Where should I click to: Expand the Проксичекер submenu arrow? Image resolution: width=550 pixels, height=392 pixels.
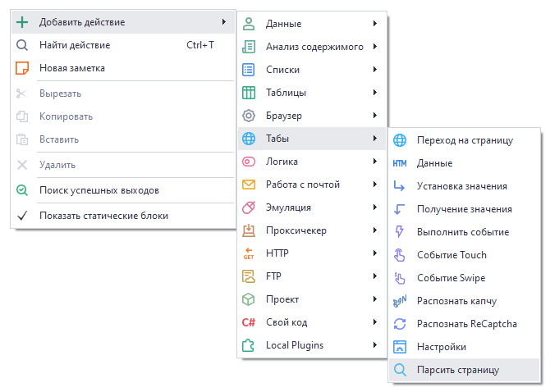tap(375, 230)
